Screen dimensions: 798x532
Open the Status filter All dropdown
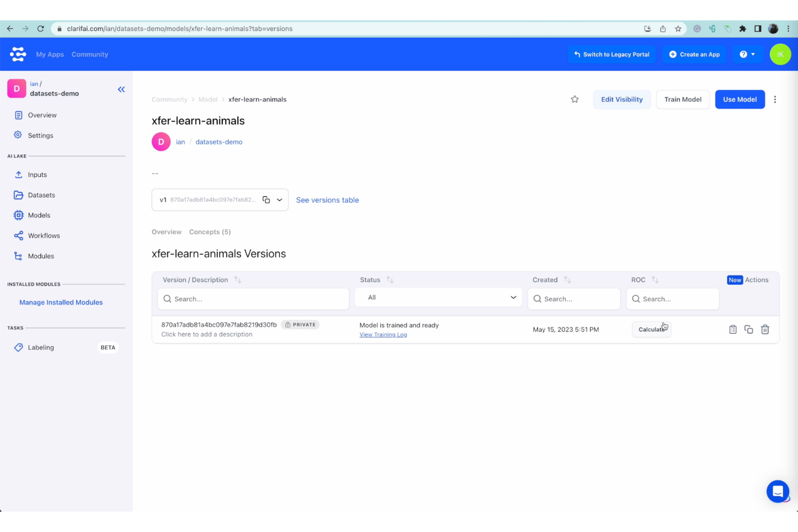438,298
